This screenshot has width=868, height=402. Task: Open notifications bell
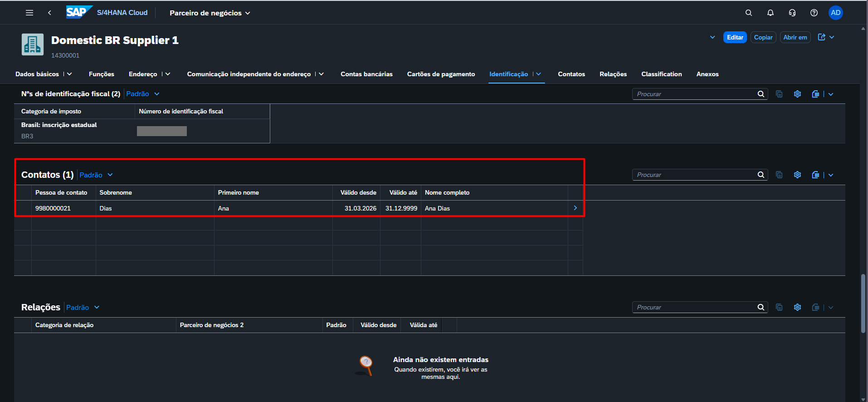click(x=770, y=13)
